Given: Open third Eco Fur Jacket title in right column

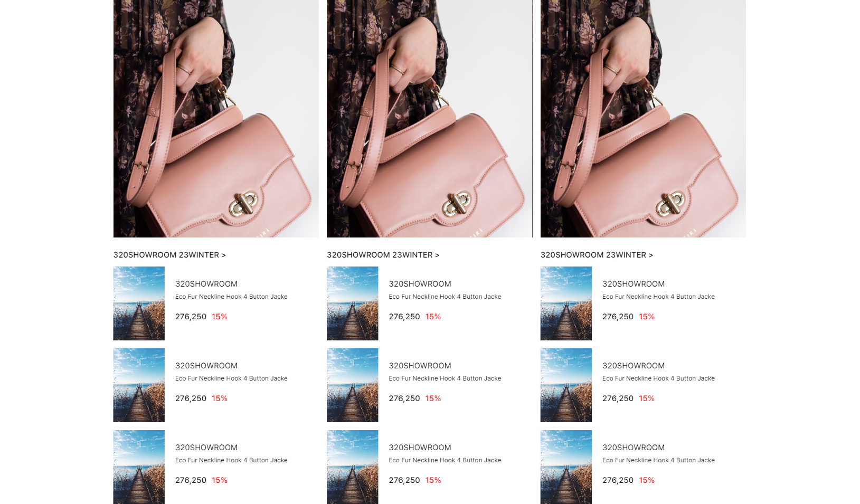Looking at the screenshot, I should click(658, 460).
